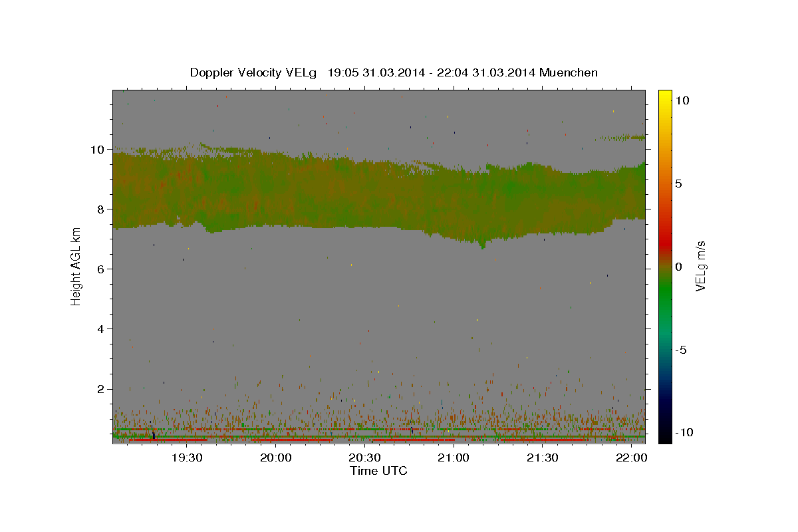Click the height tick label 4
This screenshot has height=532, width=798.
tap(102, 329)
